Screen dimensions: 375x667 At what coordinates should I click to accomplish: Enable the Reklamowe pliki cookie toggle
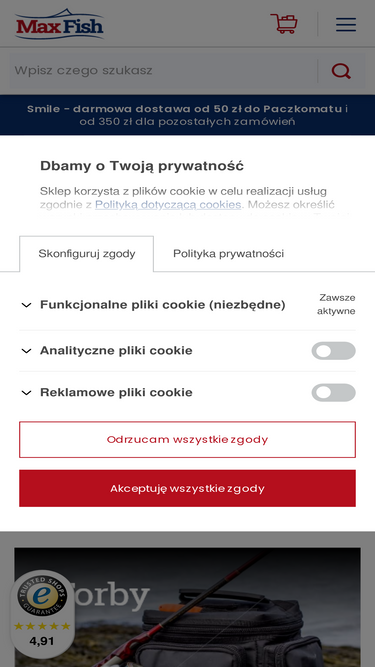333,393
